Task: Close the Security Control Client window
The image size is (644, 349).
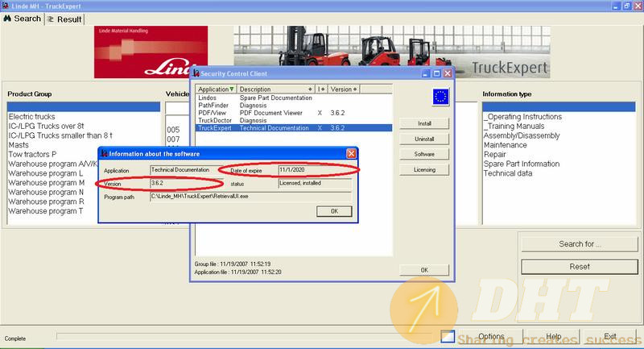Action: point(448,73)
